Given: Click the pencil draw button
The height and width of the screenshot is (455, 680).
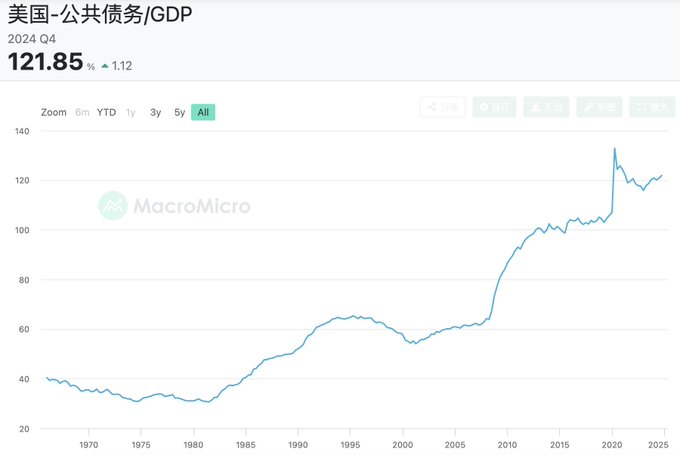Looking at the screenshot, I should coord(599,107).
